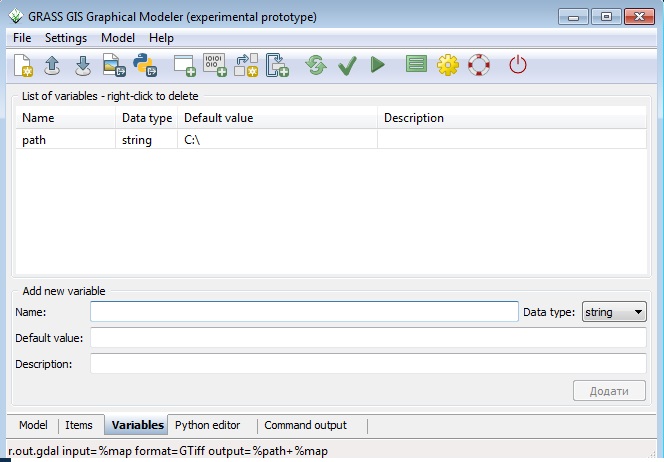Click the r.out.gdal status bar text
664x462 pixels.
[x=168, y=451]
